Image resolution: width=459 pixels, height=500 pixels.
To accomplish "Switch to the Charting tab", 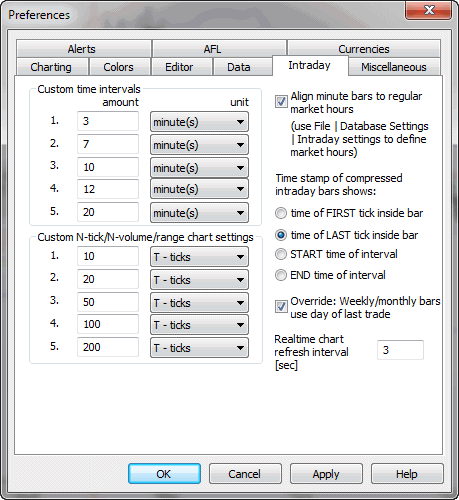I will tap(52, 67).
